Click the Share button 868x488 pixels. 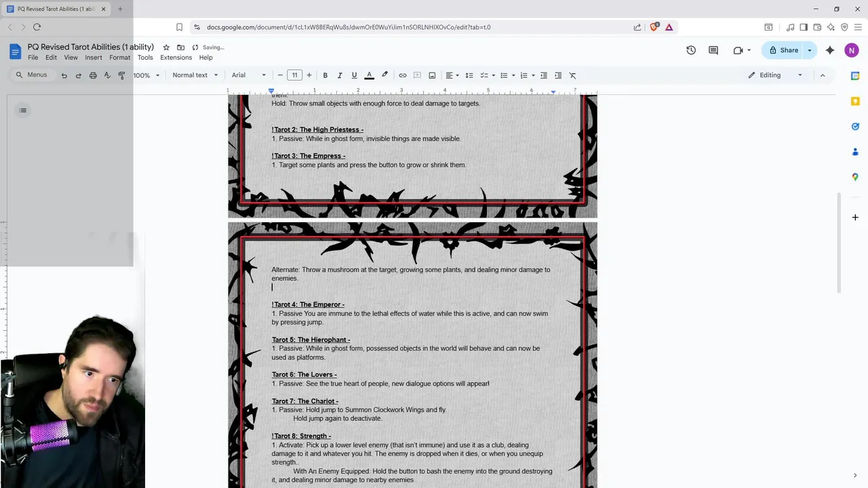[x=783, y=50]
